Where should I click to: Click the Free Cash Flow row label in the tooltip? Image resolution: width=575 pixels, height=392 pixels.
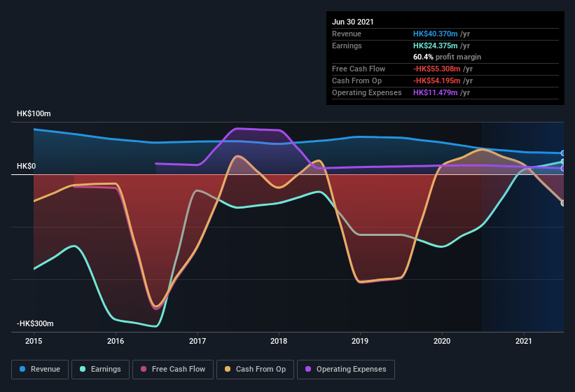(x=359, y=69)
